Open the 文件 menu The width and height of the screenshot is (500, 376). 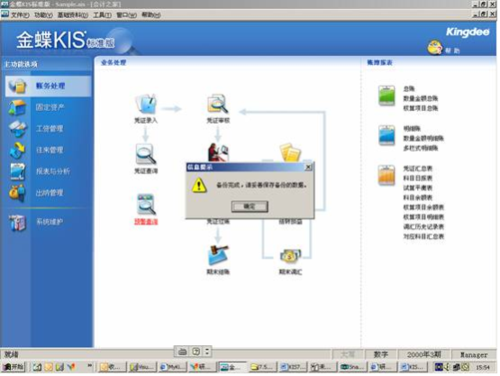[20, 15]
